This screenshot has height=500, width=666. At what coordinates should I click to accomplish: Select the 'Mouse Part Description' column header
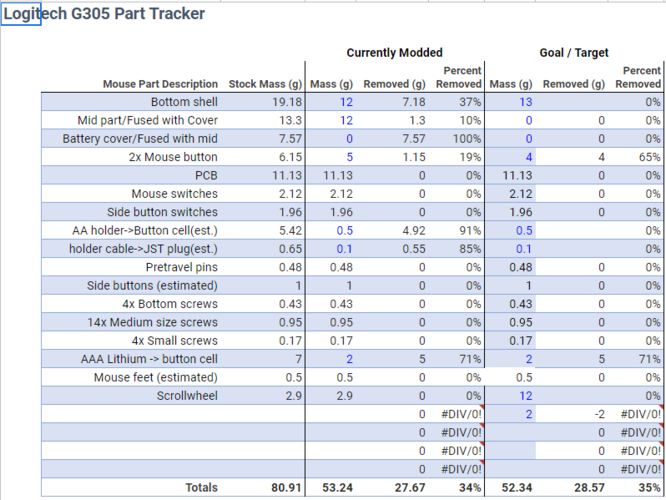tap(160, 84)
